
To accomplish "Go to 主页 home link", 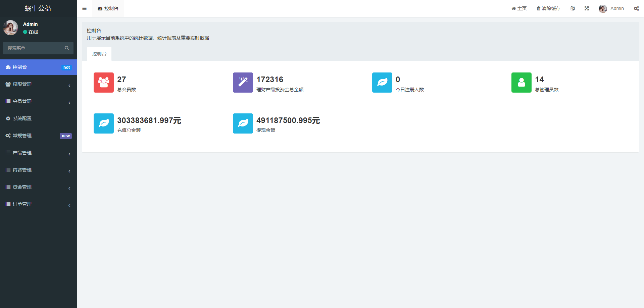I will (519, 8).
